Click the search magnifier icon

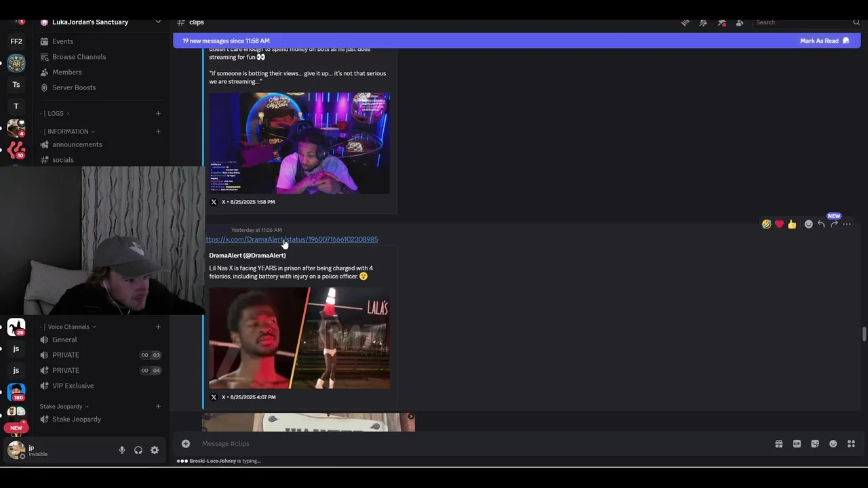pyautogui.click(x=856, y=22)
